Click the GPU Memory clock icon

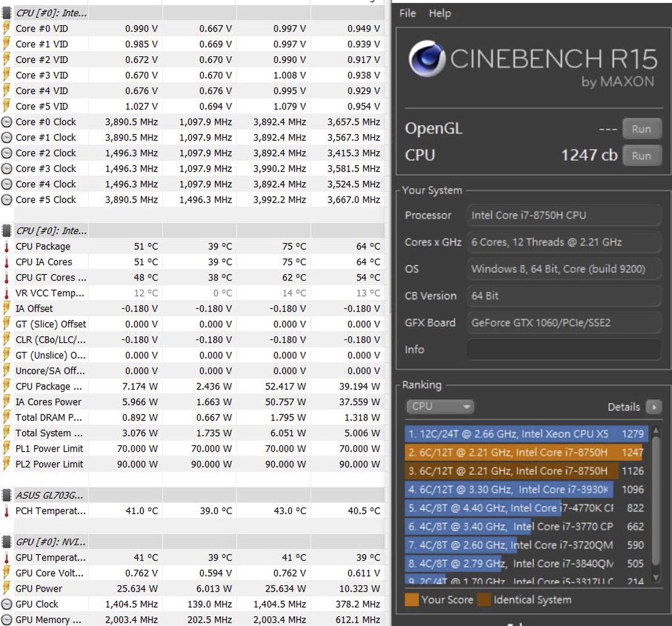point(6,620)
